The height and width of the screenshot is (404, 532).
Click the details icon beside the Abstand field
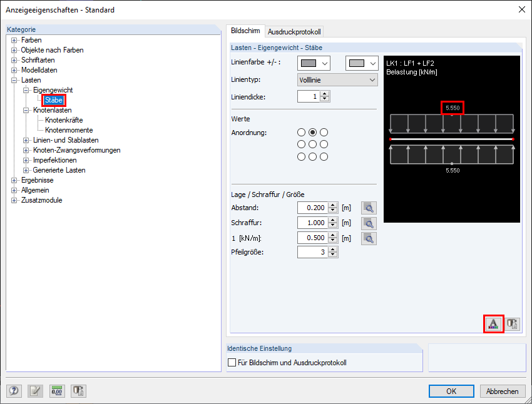point(369,208)
